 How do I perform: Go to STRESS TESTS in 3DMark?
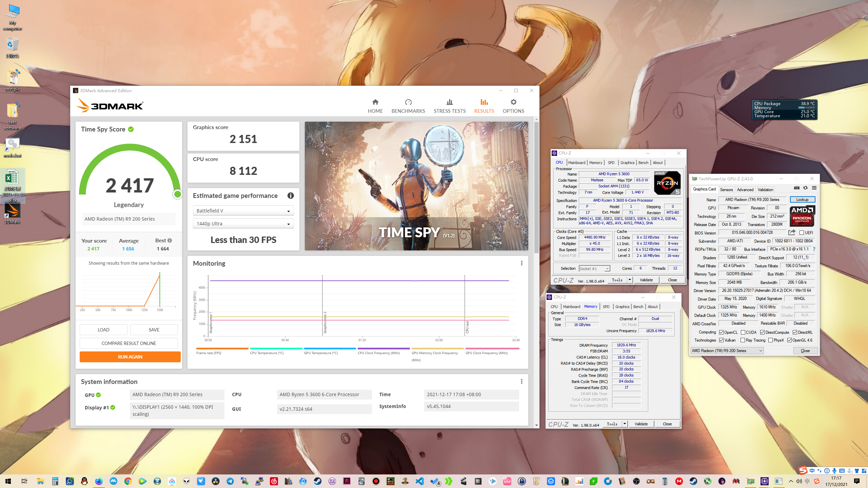[450, 106]
